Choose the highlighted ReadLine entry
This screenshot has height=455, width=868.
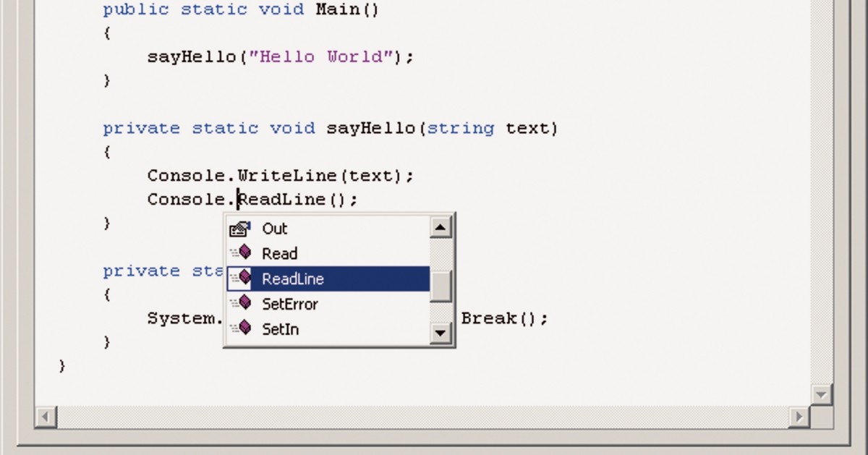coord(294,278)
